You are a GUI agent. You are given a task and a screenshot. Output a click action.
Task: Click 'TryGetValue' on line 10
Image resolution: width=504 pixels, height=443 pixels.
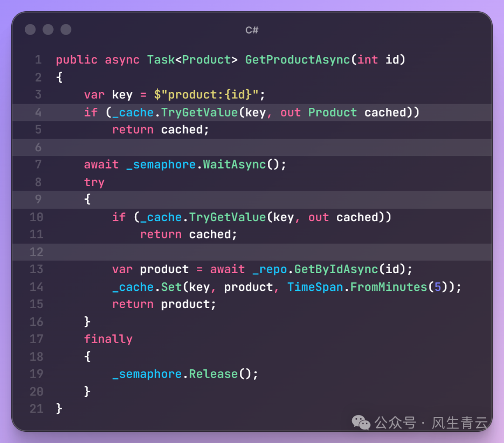(227, 218)
